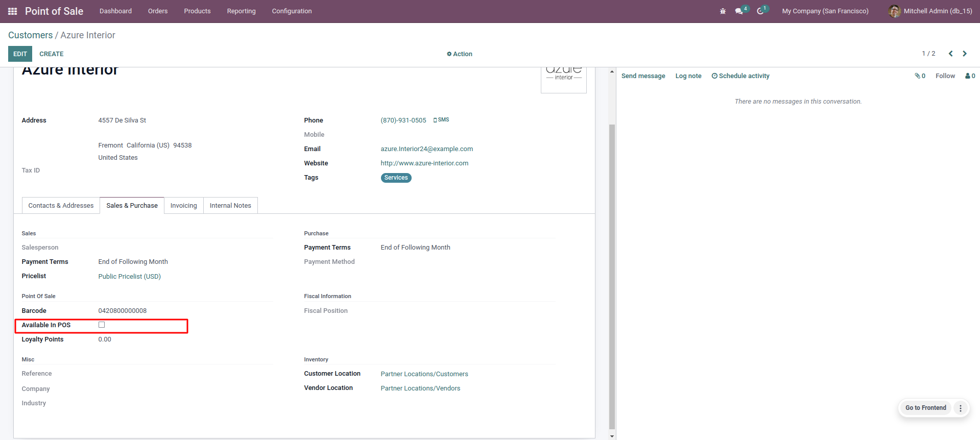Go to the next record arrow
Viewport: 980px width, 440px height.
(965, 54)
